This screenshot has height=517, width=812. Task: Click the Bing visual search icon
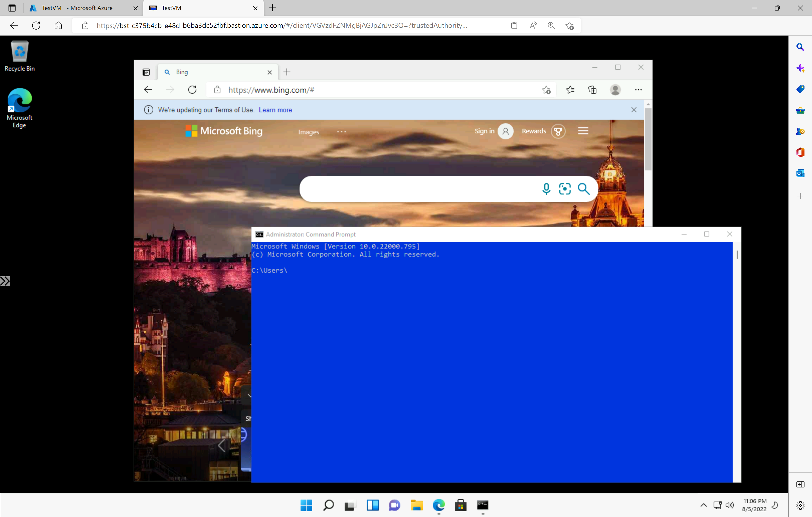(565, 188)
